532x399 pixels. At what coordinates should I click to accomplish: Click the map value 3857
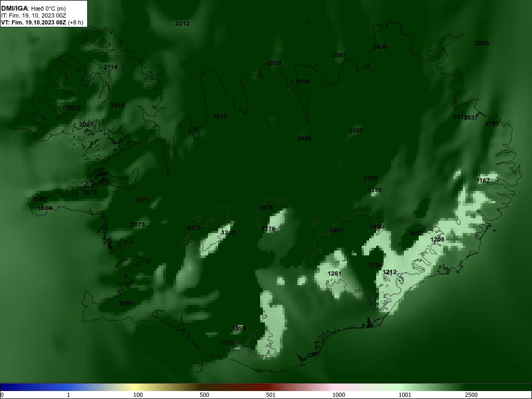416,233
